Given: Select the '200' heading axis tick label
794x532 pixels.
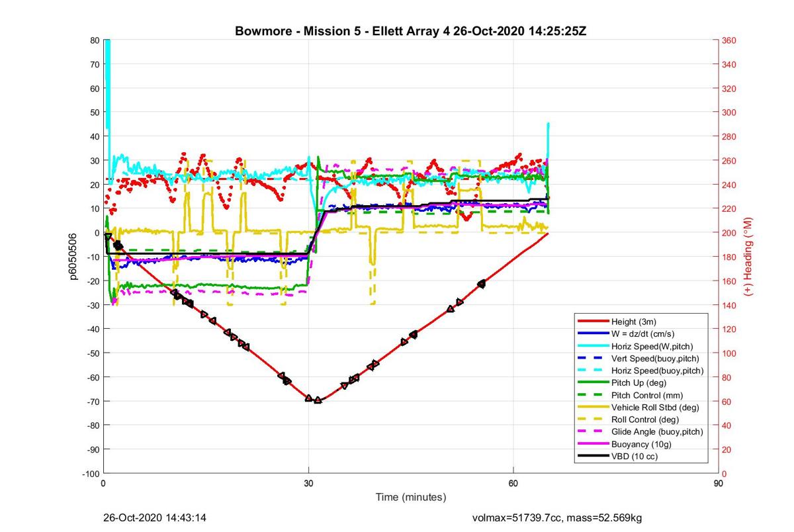Looking at the screenshot, I should pyautogui.click(x=730, y=233).
